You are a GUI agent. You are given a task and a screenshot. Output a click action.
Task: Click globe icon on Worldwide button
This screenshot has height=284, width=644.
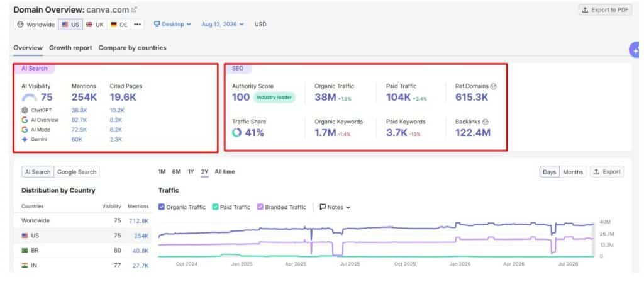[x=21, y=25]
